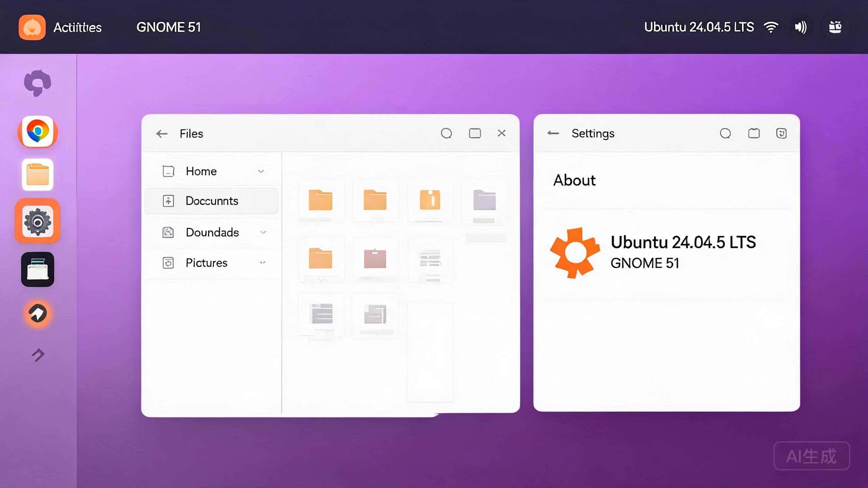Open search in the Settings window
The width and height of the screenshot is (868, 488).
725,134
